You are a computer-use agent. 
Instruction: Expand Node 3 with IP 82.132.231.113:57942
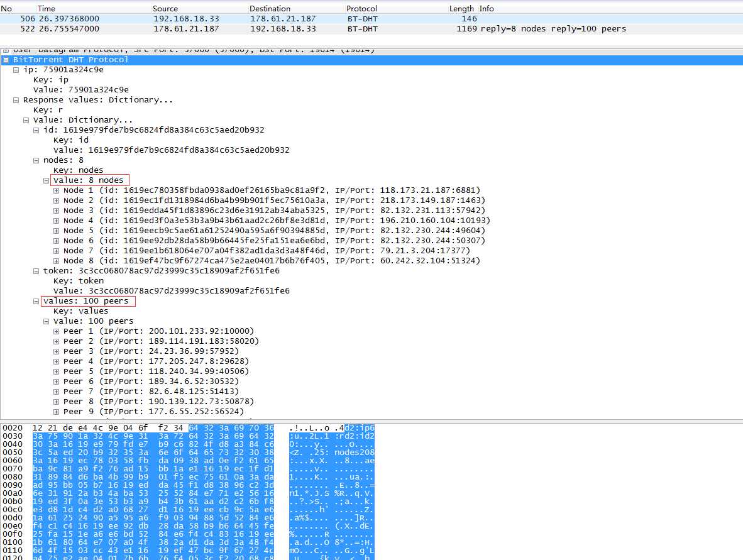pyautogui.click(x=56, y=211)
